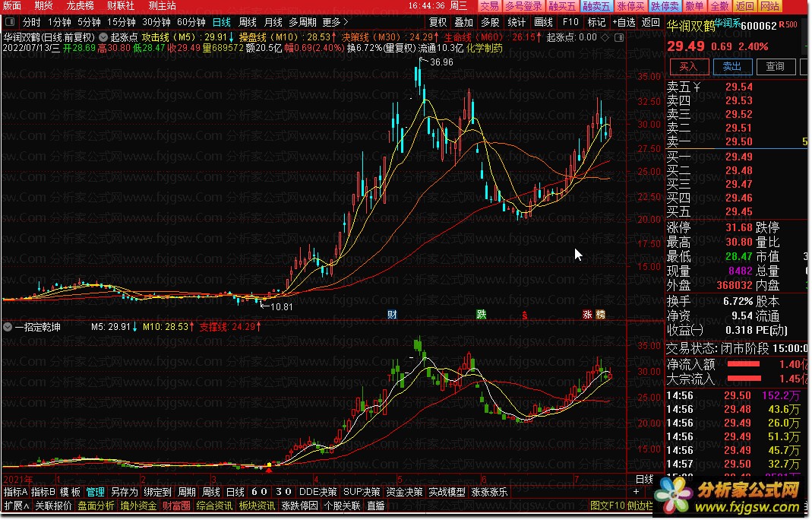Open the 多周期 multi-period view
The image size is (812, 520).
click(302, 22)
